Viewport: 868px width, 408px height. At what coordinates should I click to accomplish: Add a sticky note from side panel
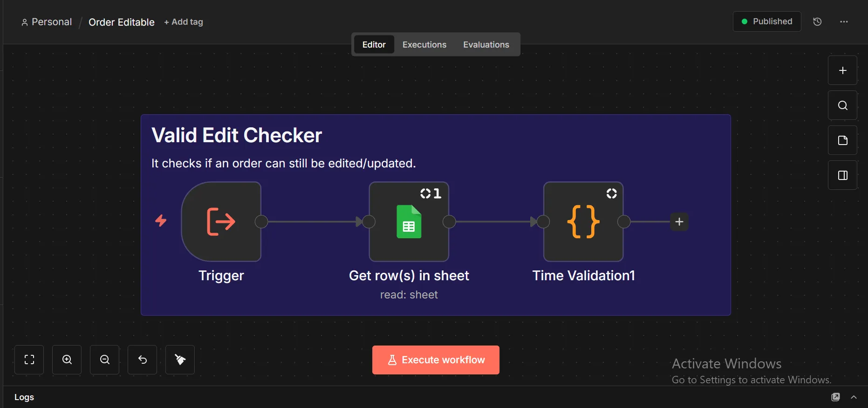pyautogui.click(x=842, y=140)
